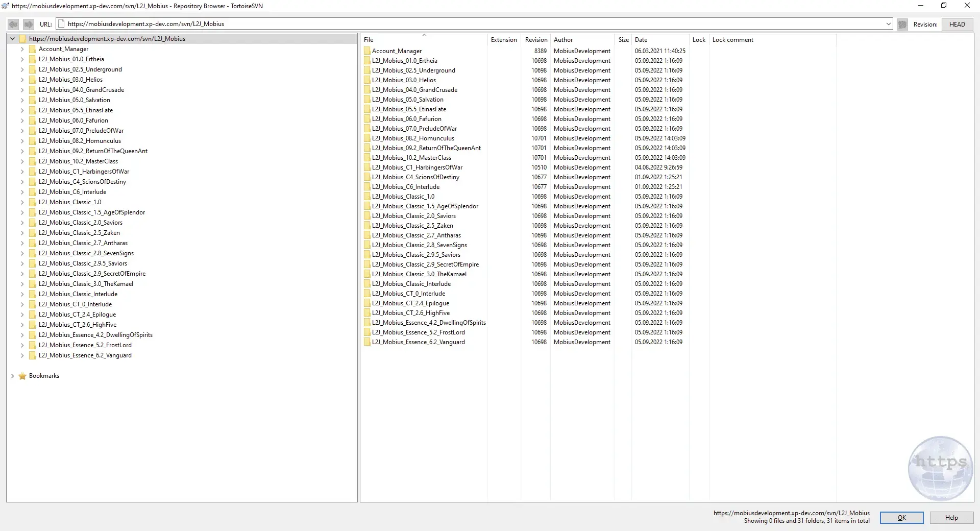Expand L2J_Mobius_03.0_Helios tree node
980x531 pixels.
22,80
